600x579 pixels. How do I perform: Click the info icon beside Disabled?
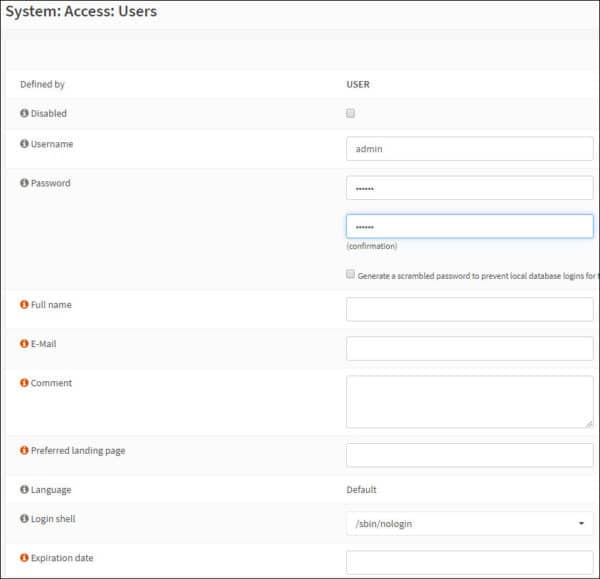24,113
